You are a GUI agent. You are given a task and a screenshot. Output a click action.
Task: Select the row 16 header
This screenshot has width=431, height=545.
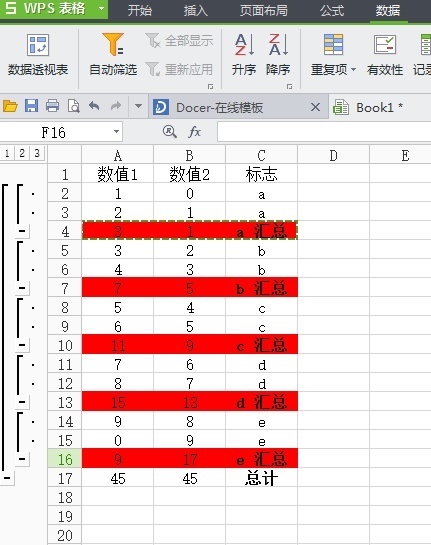(65, 459)
